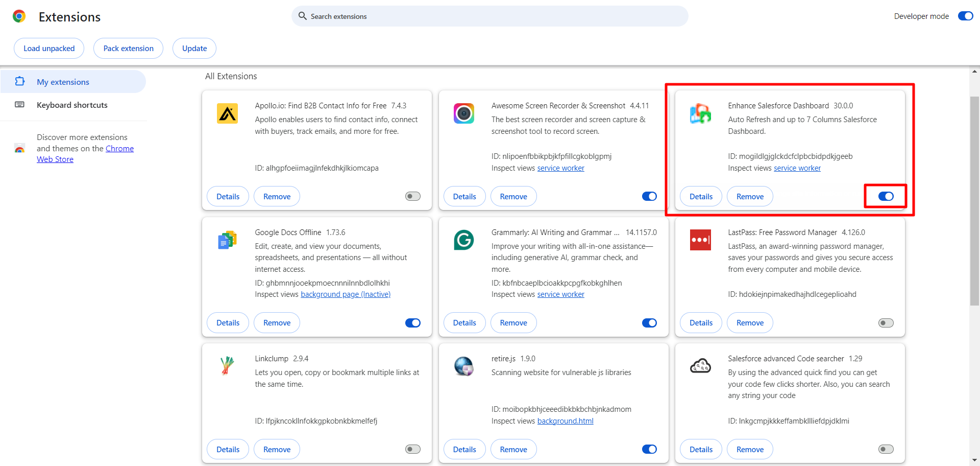Screen dimensions: 980x466
Task: Enable the Apollo.io extension
Action: click(x=413, y=196)
